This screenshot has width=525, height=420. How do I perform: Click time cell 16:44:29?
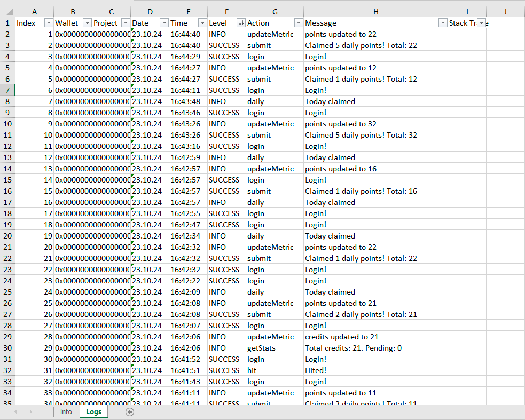[x=188, y=57]
